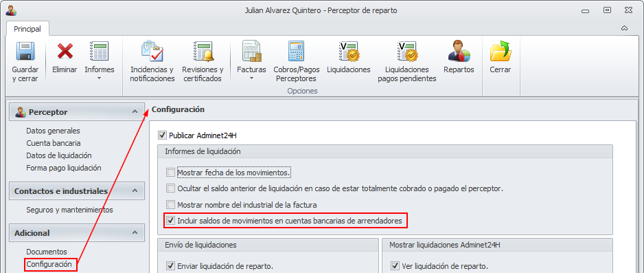Image resolution: width=644 pixels, height=273 pixels.
Task: Click the application icon in title bar
Action: [x=11, y=11]
